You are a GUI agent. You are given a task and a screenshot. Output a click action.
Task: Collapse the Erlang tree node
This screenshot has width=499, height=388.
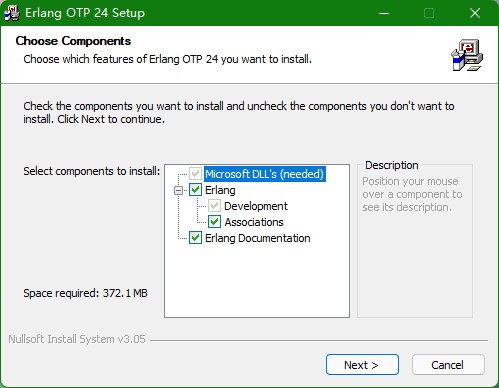tap(179, 190)
